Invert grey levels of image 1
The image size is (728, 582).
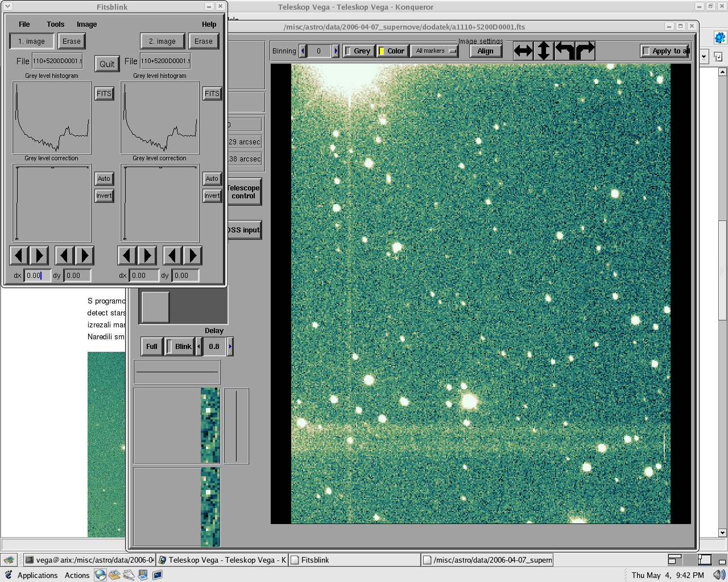[104, 196]
